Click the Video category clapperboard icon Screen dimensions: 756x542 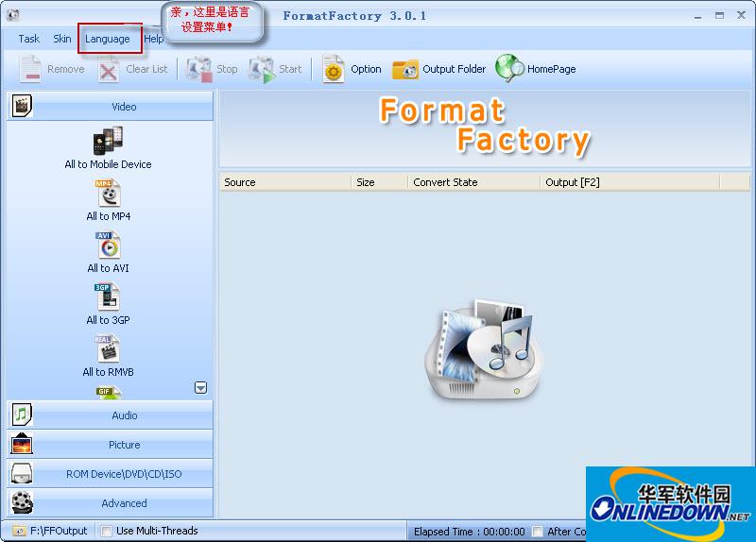point(21,106)
